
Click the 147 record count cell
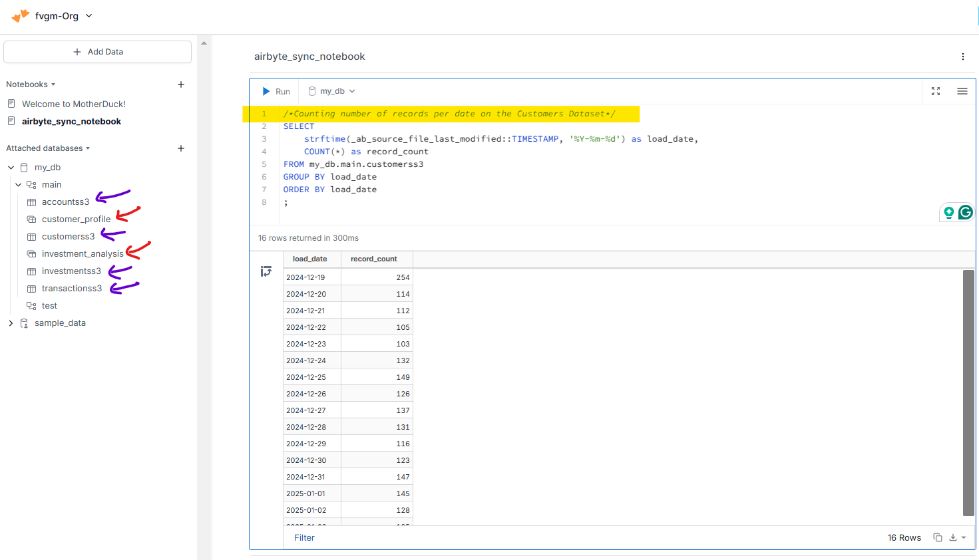[x=377, y=477]
